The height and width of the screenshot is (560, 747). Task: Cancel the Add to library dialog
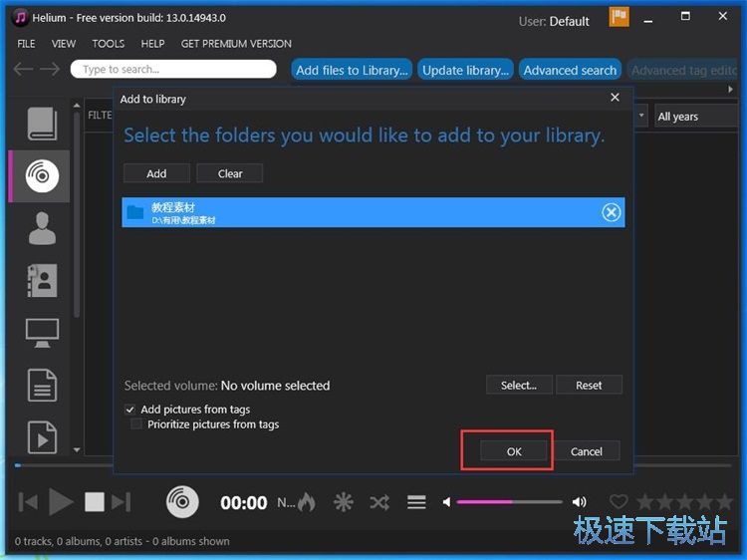tap(587, 450)
